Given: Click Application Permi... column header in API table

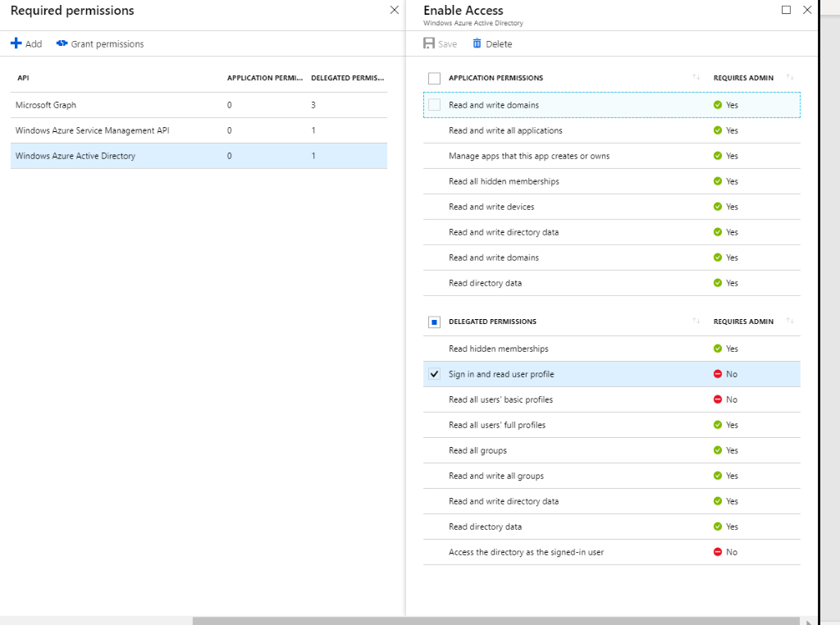Looking at the screenshot, I should tap(265, 78).
